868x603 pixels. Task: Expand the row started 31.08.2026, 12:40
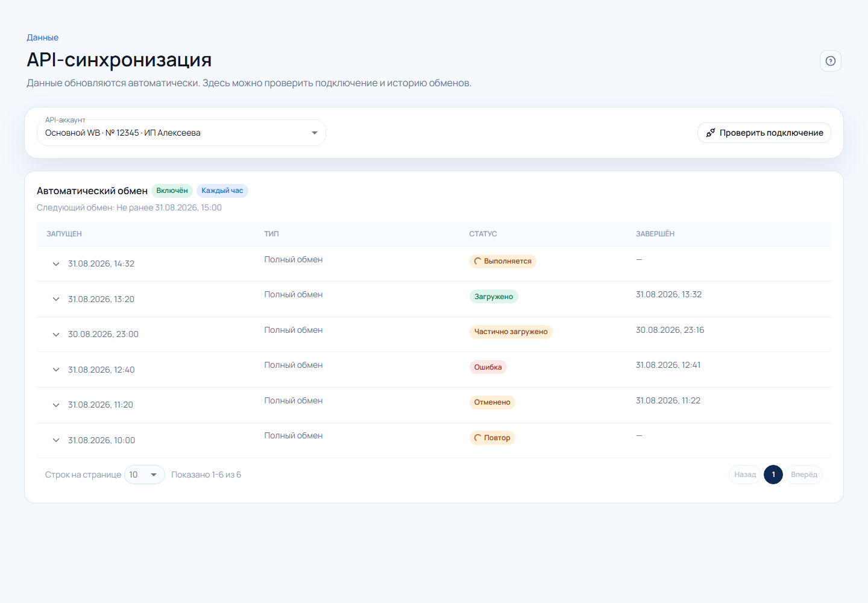click(x=56, y=370)
